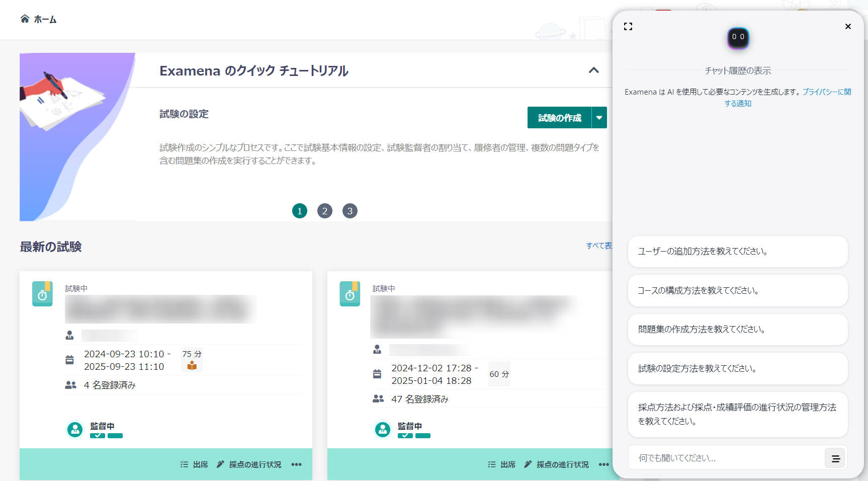
Task: Open the 試験の作成 dropdown arrow
Action: 599,118
